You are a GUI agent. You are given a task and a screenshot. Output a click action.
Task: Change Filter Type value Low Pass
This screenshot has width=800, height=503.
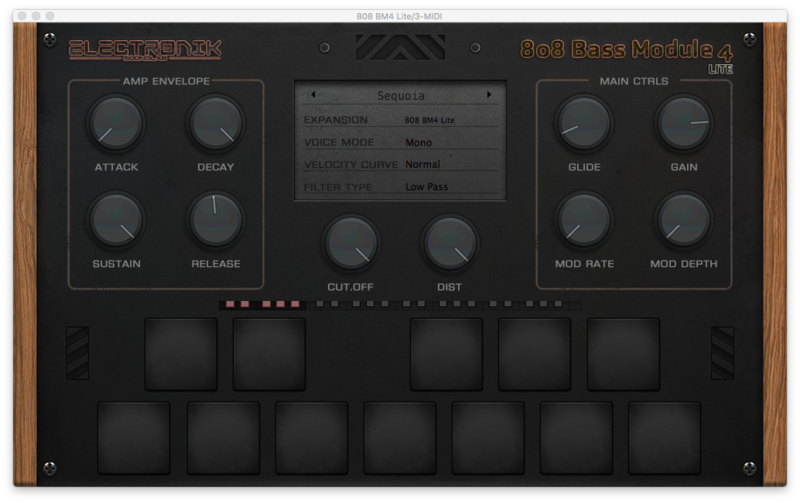click(427, 187)
